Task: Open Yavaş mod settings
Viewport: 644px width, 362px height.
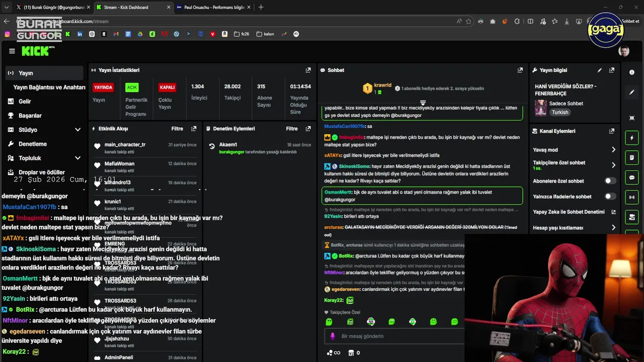Action: coord(575,150)
